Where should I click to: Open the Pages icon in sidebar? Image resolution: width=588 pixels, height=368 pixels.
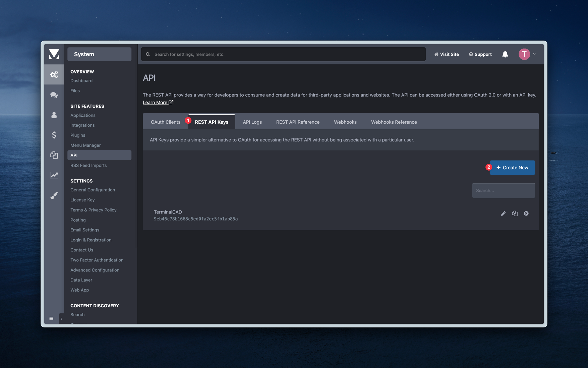click(54, 155)
